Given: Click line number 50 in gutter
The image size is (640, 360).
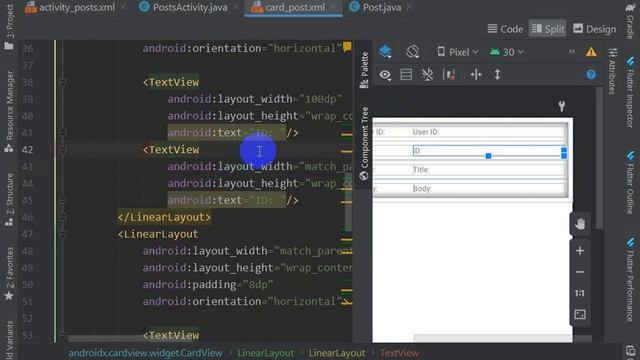Looking at the screenshot, I should click(27, 284).
